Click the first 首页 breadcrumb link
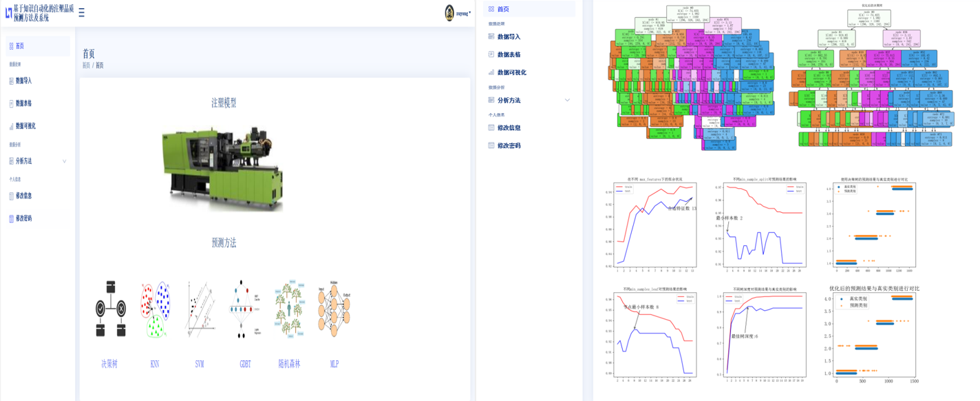 pos(86,65)
